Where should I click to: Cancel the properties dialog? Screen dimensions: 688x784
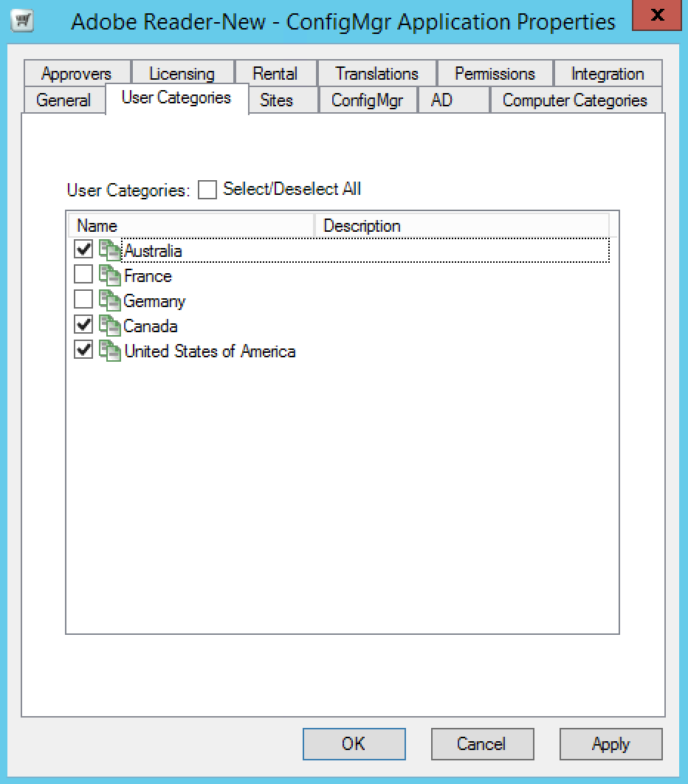(x=482, y=744)
